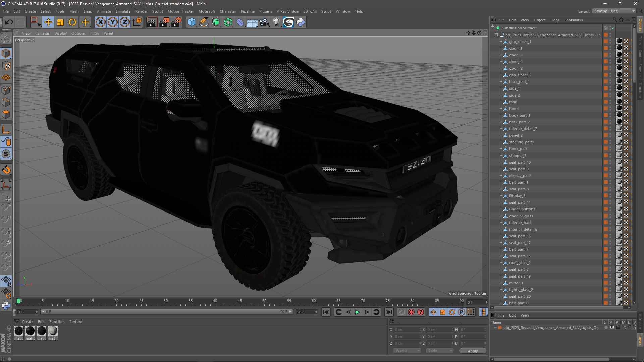Select the Rotate tool
This screenshot has height=362, width=644.
(x=72, y=22)
